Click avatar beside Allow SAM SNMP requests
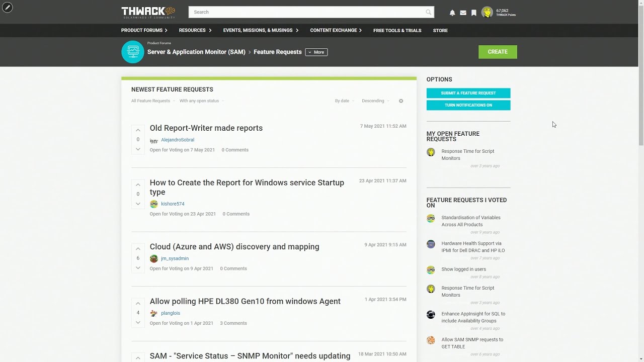 [431, 340]
